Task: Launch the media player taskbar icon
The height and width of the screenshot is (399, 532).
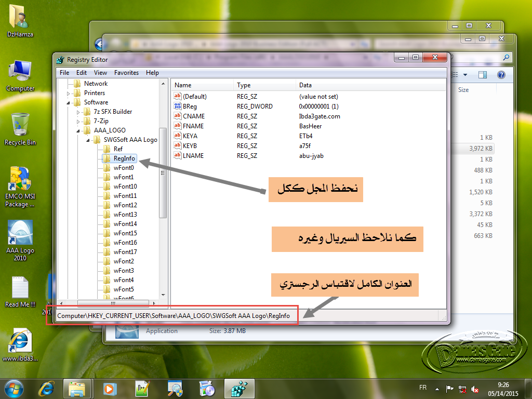Action: coord(109,389)
